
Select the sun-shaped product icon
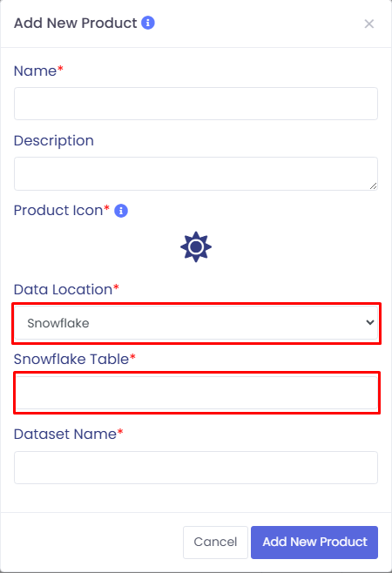196,246
